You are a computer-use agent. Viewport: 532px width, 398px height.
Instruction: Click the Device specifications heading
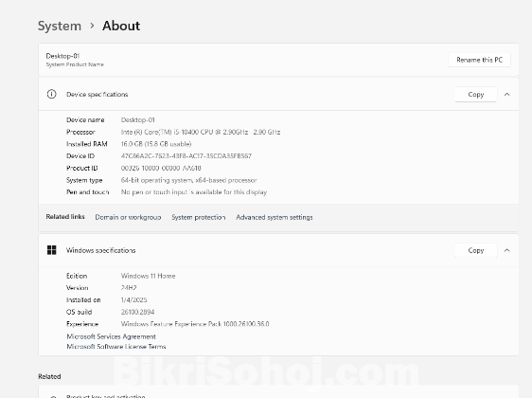[x=98, y=95]
